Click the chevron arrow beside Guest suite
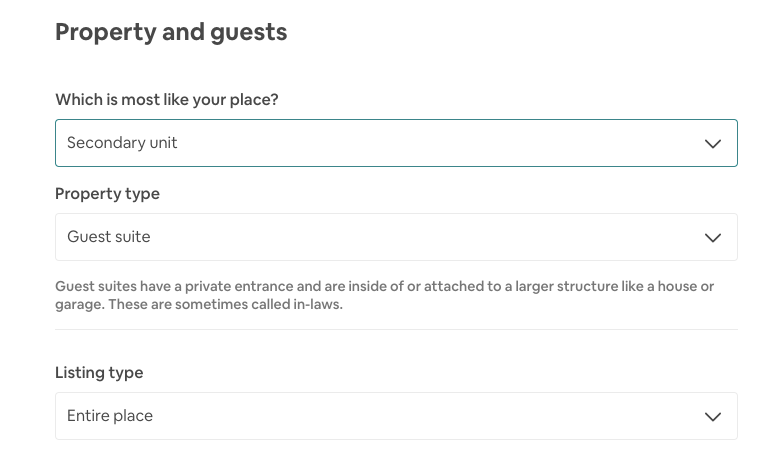Viewport: 777px width, 463px height. [712, 238]
